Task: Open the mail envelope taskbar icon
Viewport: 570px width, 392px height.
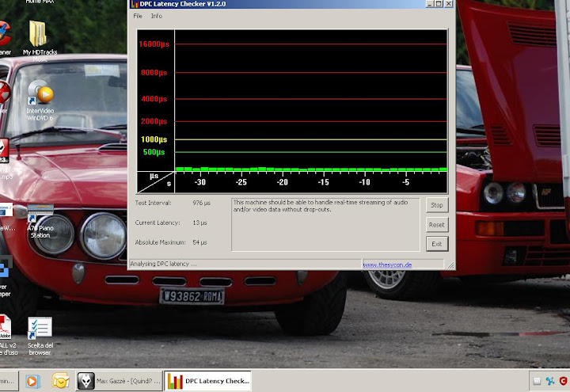Action: 60,381
